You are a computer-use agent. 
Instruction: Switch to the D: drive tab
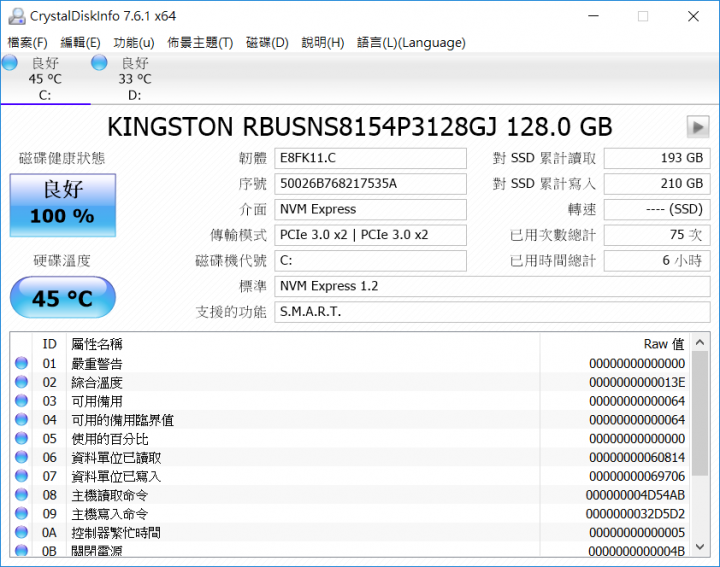135,79
